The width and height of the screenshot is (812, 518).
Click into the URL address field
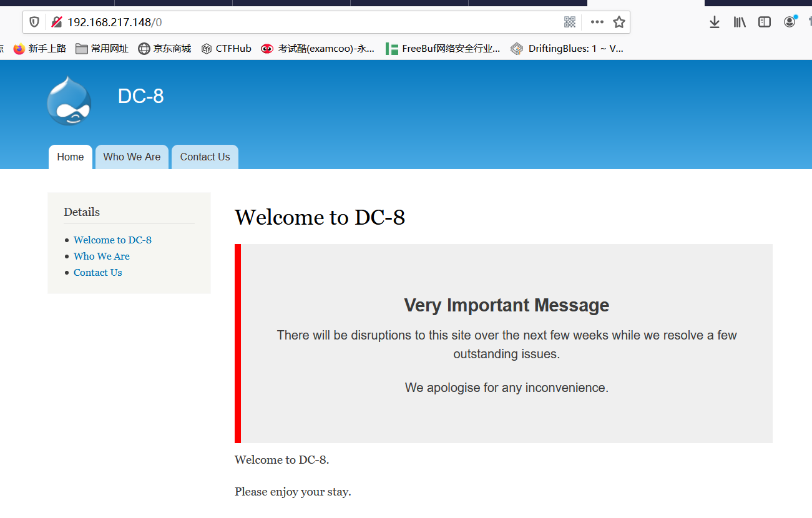[312, 22]
